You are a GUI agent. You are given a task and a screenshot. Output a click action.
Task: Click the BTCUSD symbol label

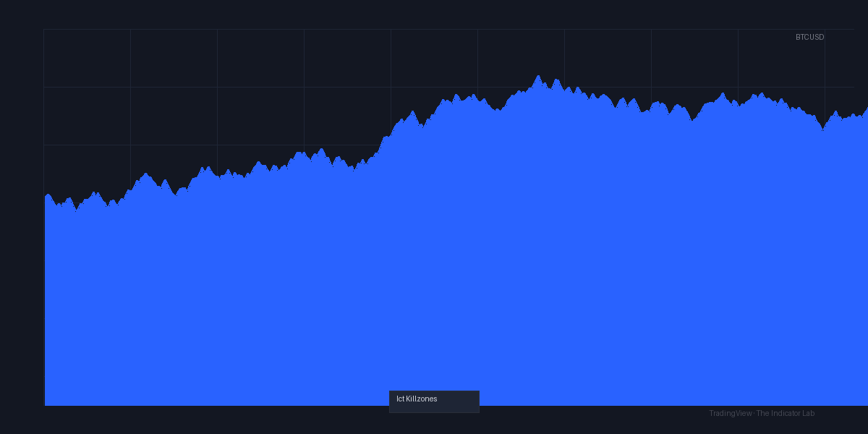tap(809, 37)
